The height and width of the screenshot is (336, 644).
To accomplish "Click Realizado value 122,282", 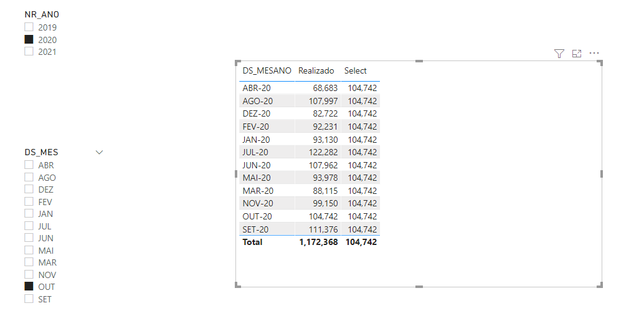I will (323, 152).
